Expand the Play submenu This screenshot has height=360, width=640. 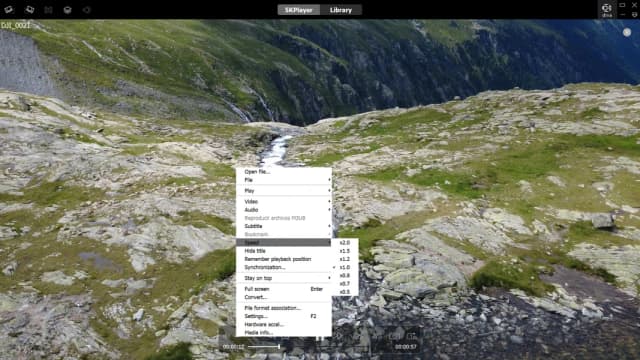pos(284,191)
